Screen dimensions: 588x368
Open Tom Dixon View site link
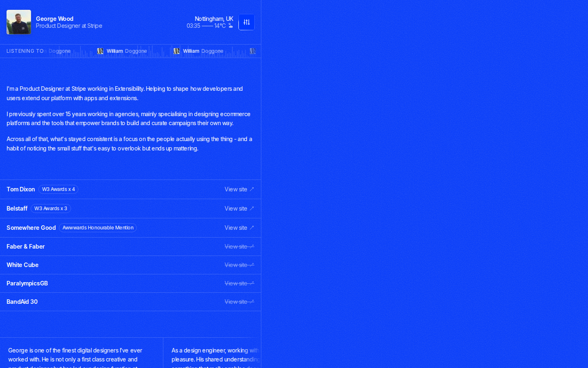[x=239, y=189]
